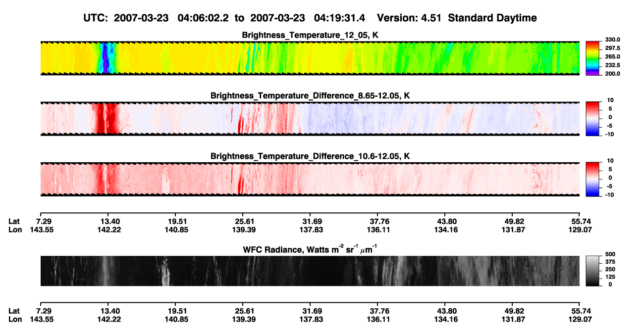Click the -5 label on the 8.65-12.05 color bar
This screenshot has height=330, width=644.
point(609,126)
